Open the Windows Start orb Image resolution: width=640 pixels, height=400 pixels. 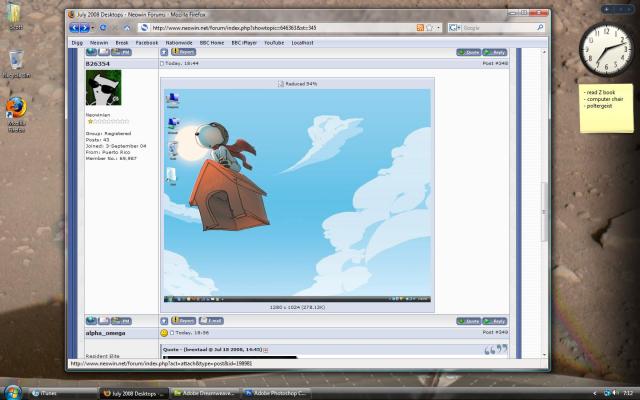[x=12, y=392]
